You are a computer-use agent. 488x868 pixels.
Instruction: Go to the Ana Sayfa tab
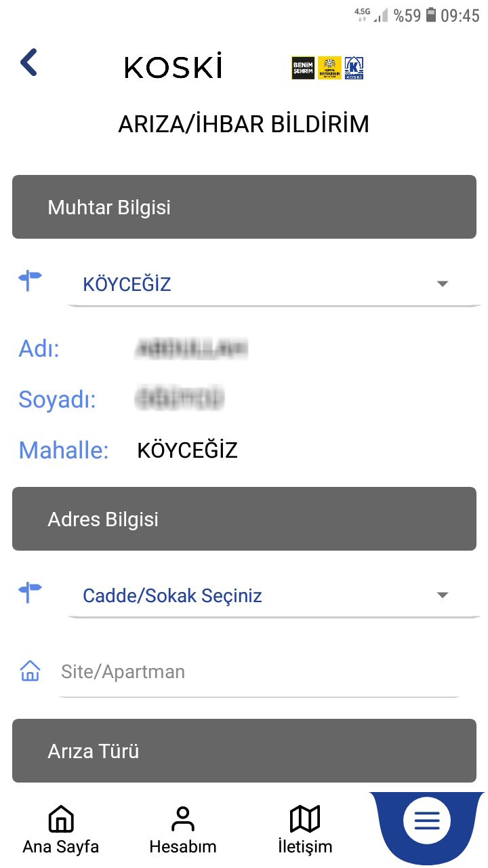(x=61, y=829)
